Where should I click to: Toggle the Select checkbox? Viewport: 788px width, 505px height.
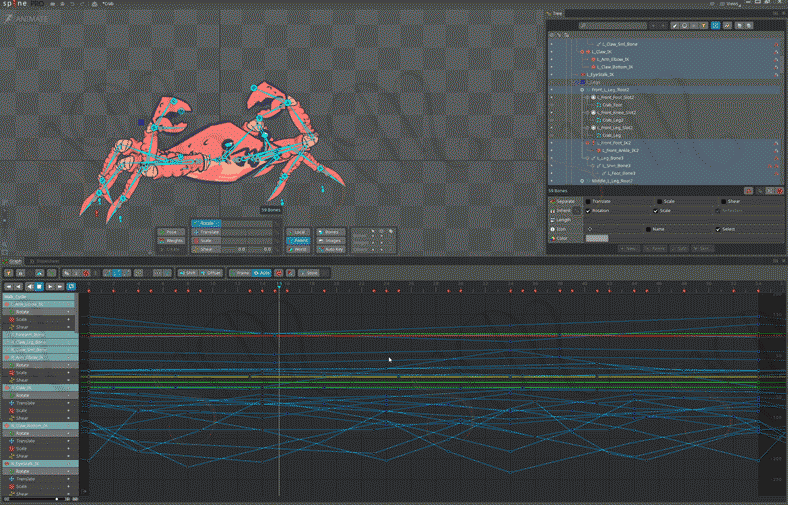pos(718,229)
